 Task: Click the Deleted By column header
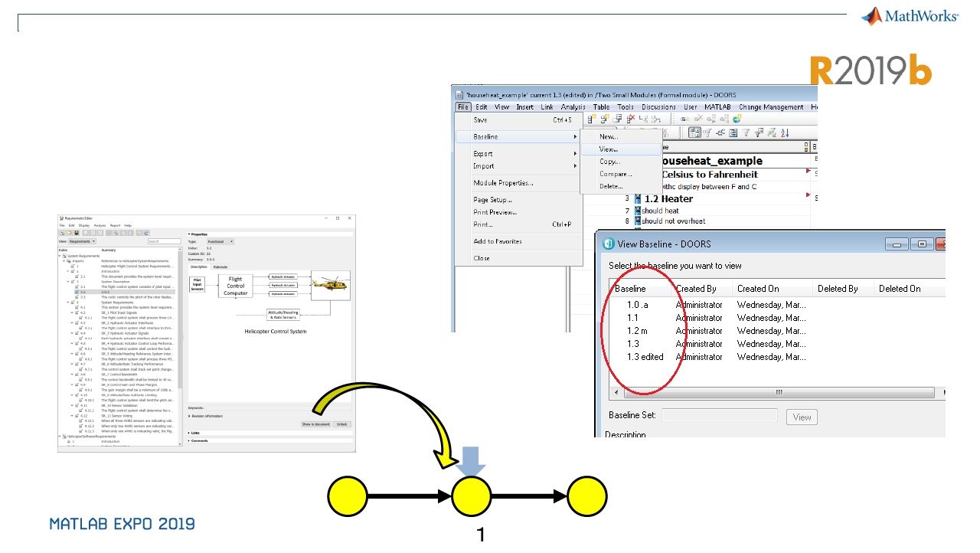[x=844, y=289]
